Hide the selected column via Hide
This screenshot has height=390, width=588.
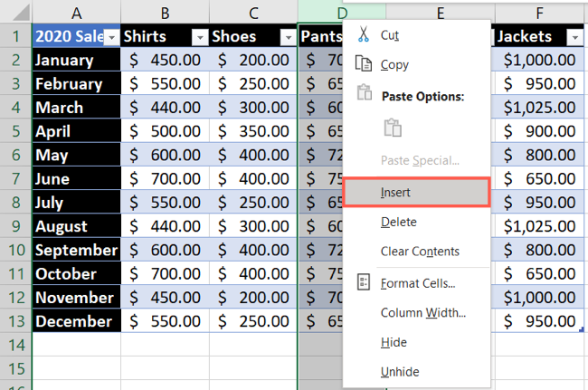(394, 343)
